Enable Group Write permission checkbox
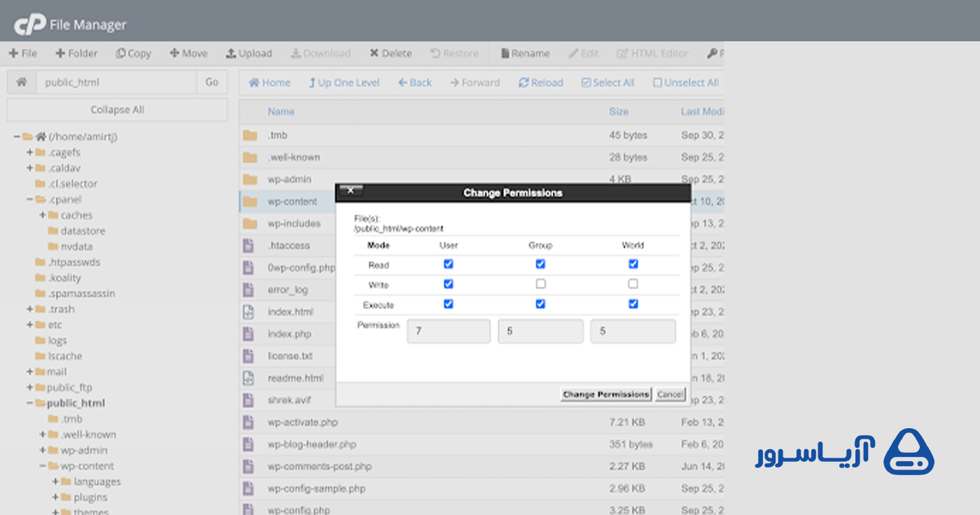 pos(540,284)
